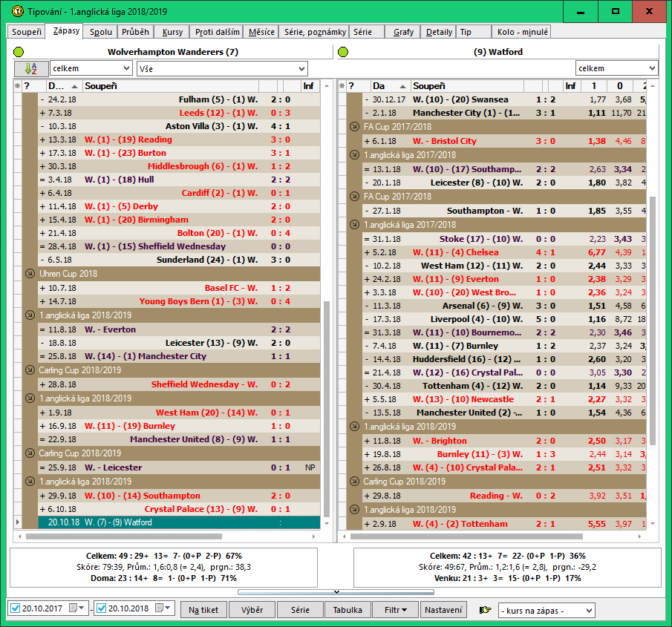Image resolution: width=672 pixels, height=627 pixels.
Task: Open the Měsíce tab
Action: coord(261,32)
